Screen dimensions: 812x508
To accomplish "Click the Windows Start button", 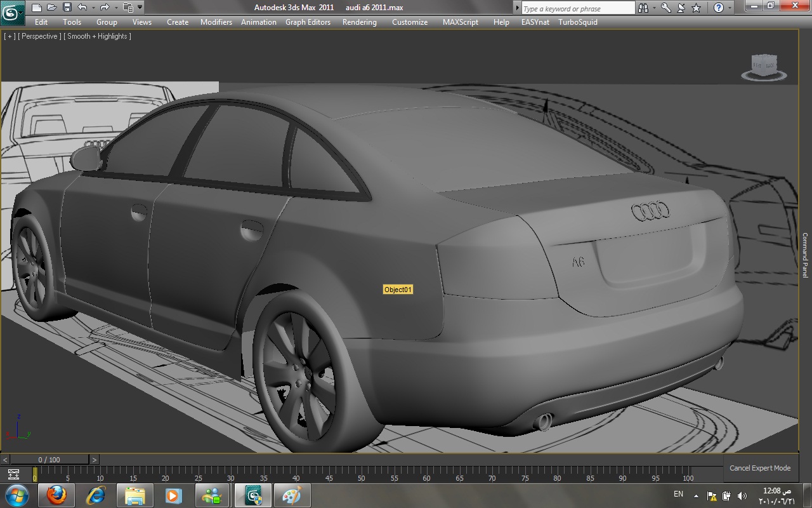I will [16, 495].
